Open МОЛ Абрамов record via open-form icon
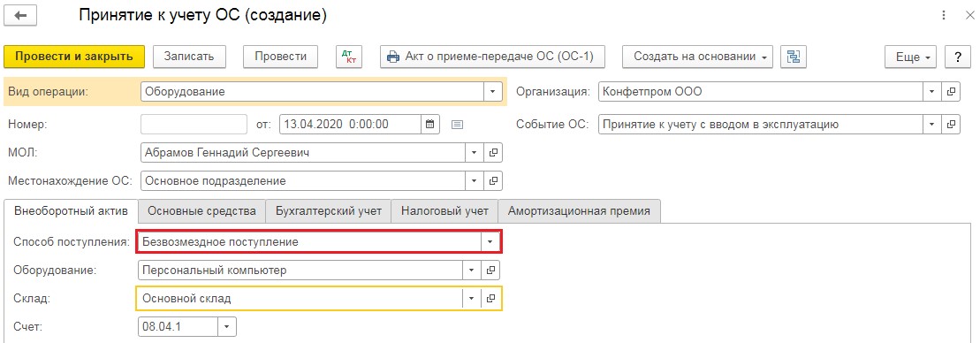The height and width of the screenshot is (343, 980). (x=493, y=152)
